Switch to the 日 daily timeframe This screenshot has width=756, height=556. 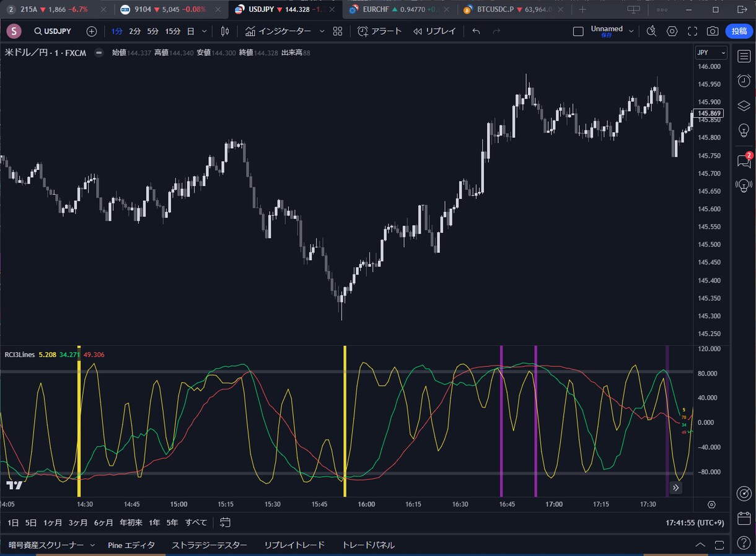coord(190,32)
